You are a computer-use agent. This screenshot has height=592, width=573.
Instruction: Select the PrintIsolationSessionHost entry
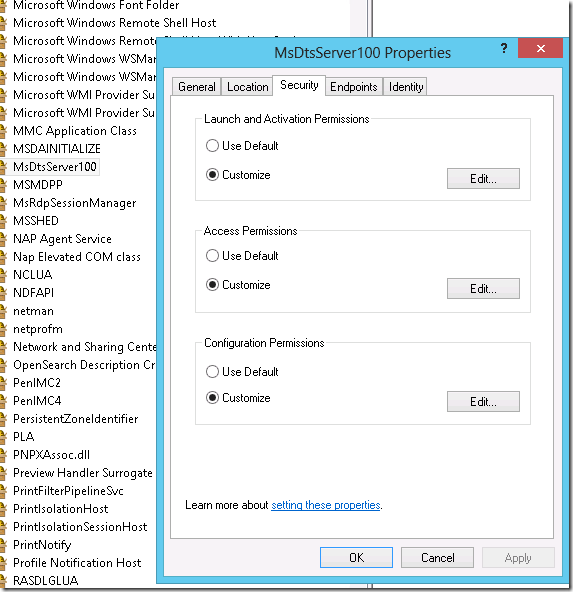pyautogui.click(x=80, y=527)
